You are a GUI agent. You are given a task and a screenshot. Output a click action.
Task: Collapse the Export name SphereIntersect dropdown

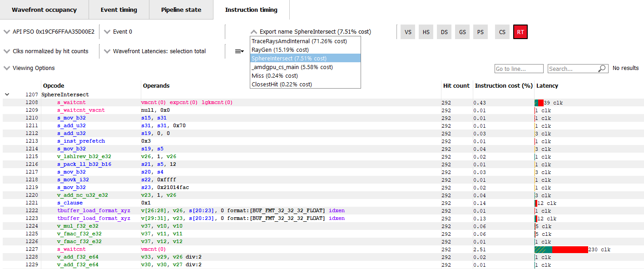[x=311, y=32]
